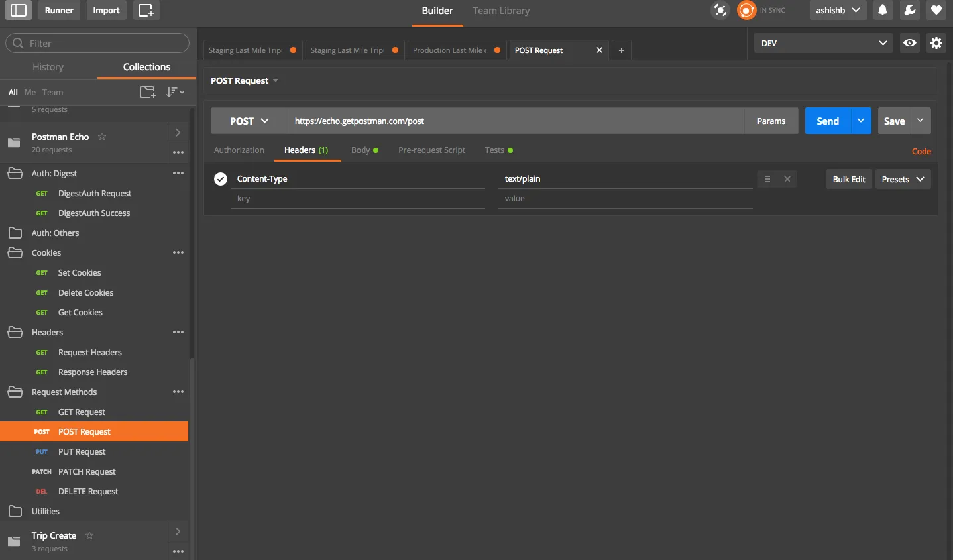Open collection sort order icon
This screenshot has height=560, width=953.
[x=175, y=92]
